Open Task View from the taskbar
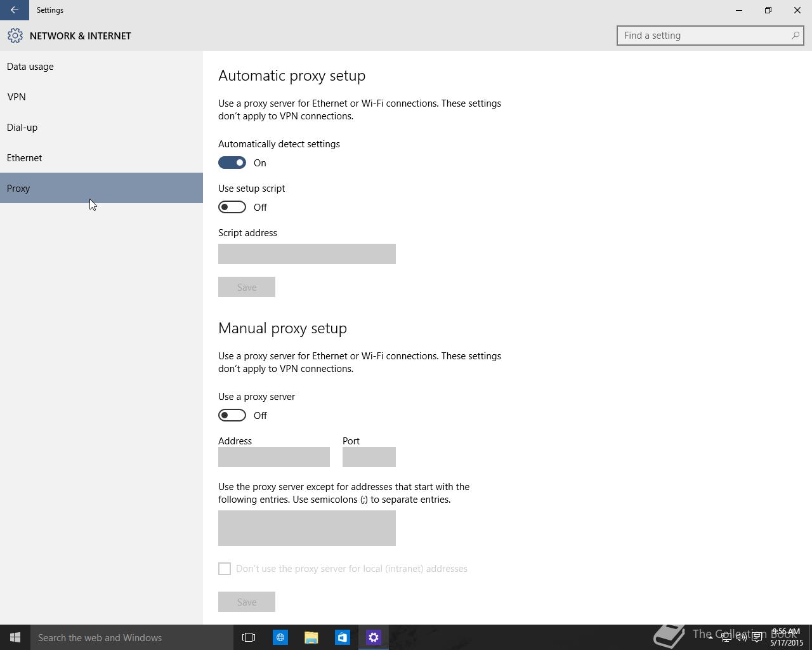This screenshot has height=650, width=812. click(x=249, y=637)
